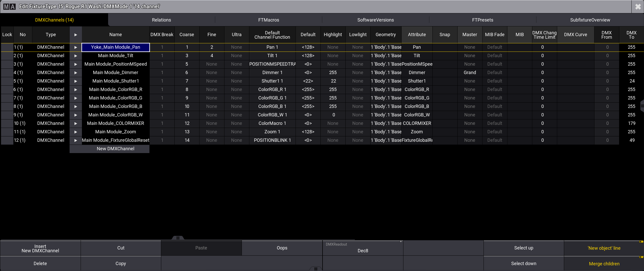Click the expand-all arrow column header
This screenshot has width=644, height=271.
click(75, 35)
